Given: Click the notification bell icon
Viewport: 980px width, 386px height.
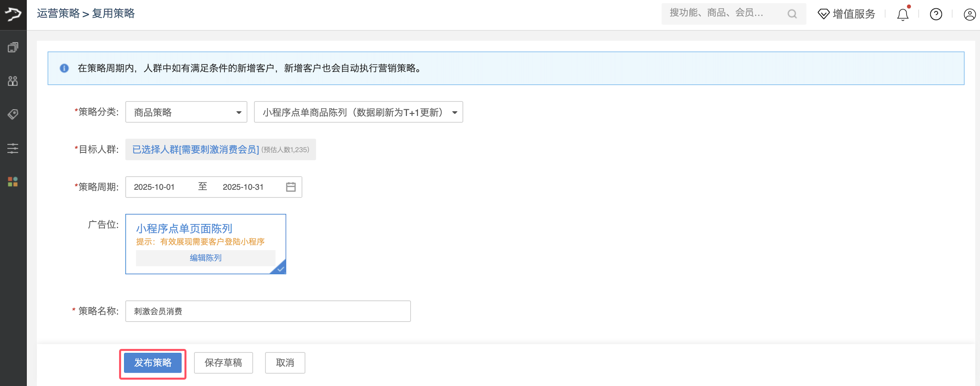Looking at the screenshot, I should coord(902,14).
